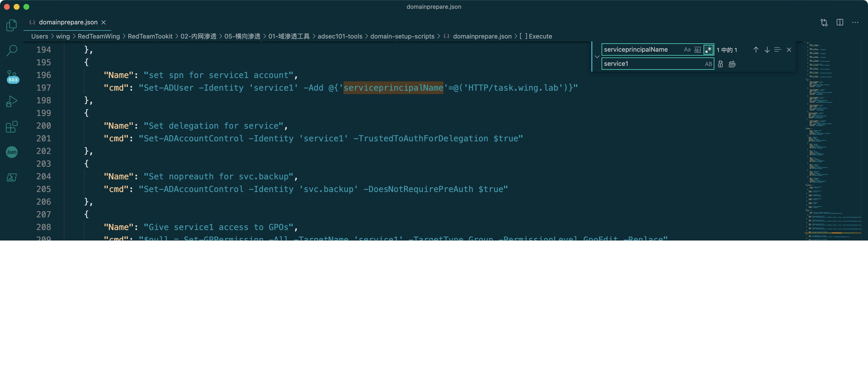868x366 pixels.
Task: Click the text "Set delegation for service"
Action: [214, 125]
